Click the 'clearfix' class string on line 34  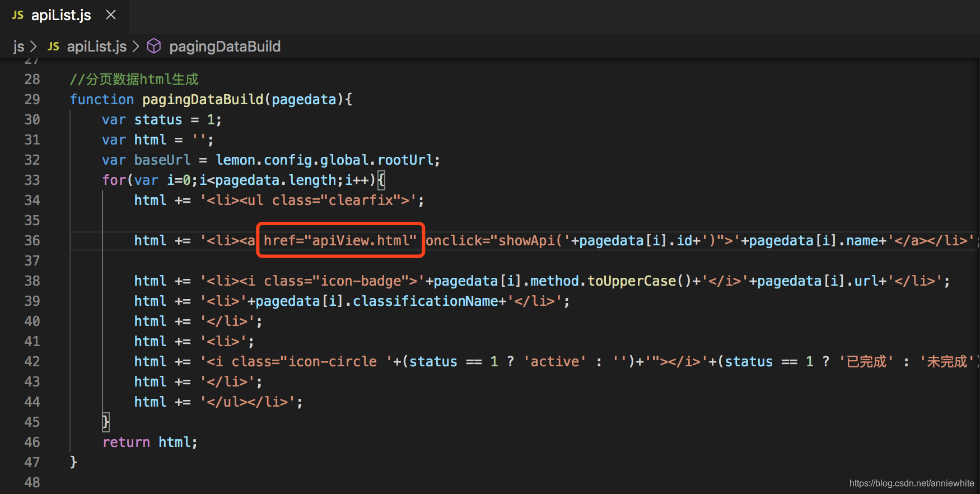click(x=361, y=200)
